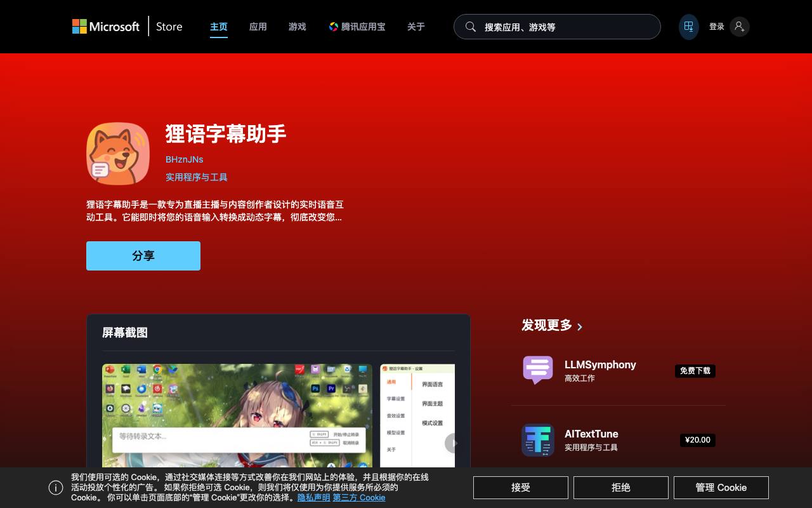Image resolution: width=812 pixels, height=508 pixels.
Task: Open the AITextTune app title
Action: click(x=591, y=434)
